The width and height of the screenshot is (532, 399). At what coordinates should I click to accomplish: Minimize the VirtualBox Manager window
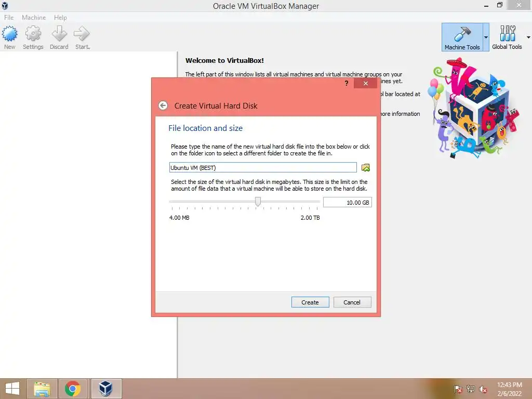click(x=486, y=6)
